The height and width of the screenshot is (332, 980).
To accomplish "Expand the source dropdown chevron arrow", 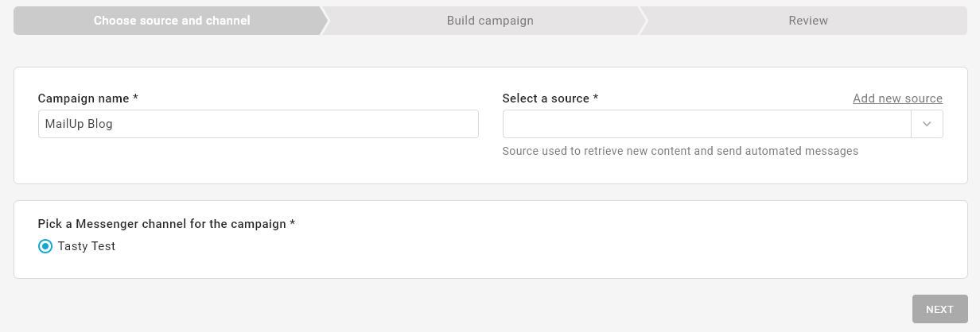I will click(927, 124).
